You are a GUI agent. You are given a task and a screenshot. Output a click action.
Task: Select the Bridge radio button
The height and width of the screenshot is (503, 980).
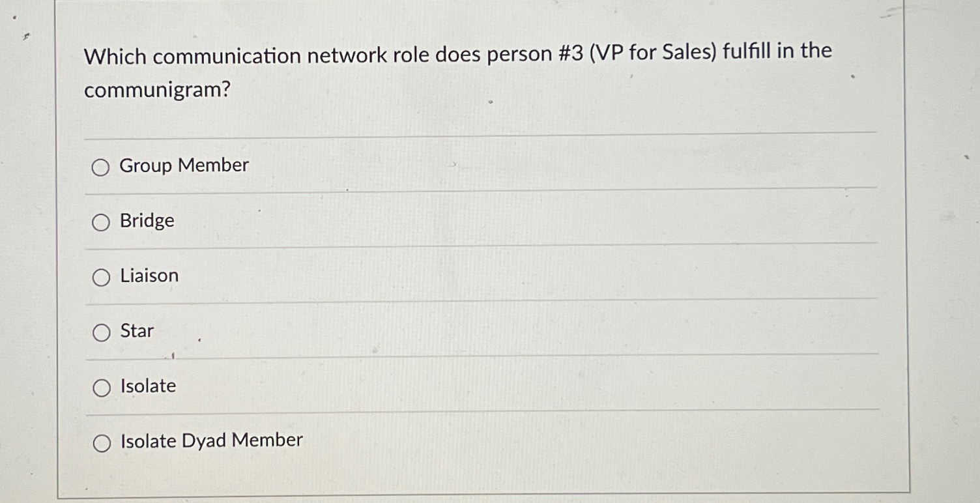(x=102, y=222)
